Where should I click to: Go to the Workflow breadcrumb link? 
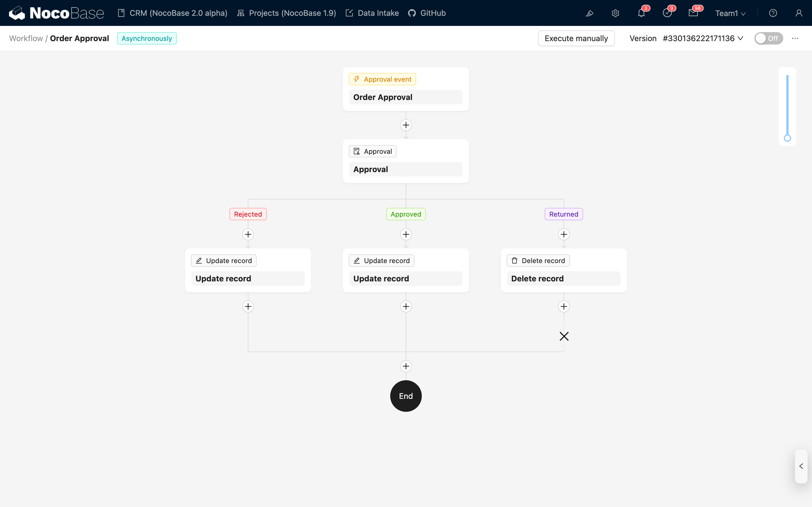pyautogui.click(x=26, y=38)
